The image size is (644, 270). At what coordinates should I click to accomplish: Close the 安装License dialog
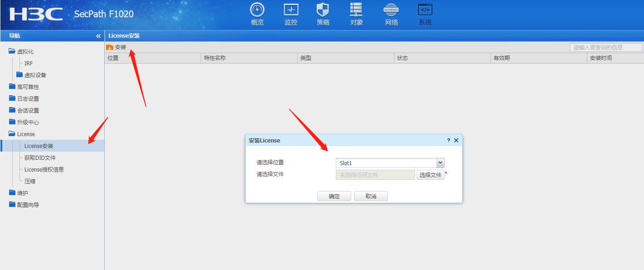click(x=456, y=140)
